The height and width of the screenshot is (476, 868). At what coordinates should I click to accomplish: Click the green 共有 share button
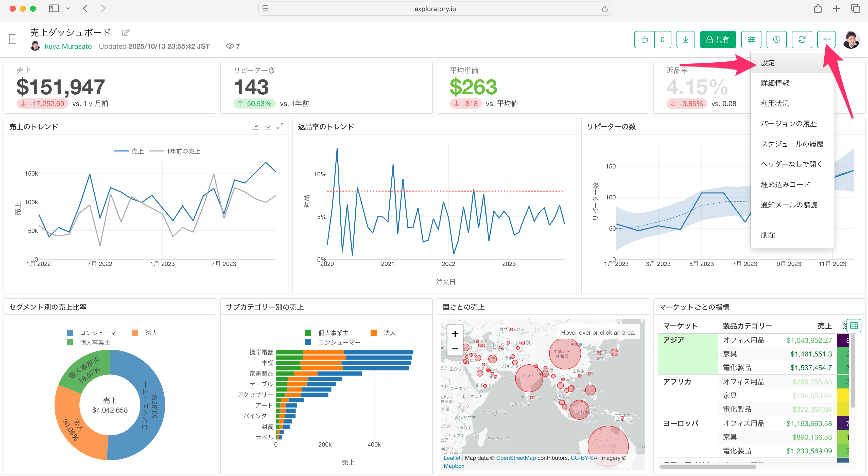(718, 40)
